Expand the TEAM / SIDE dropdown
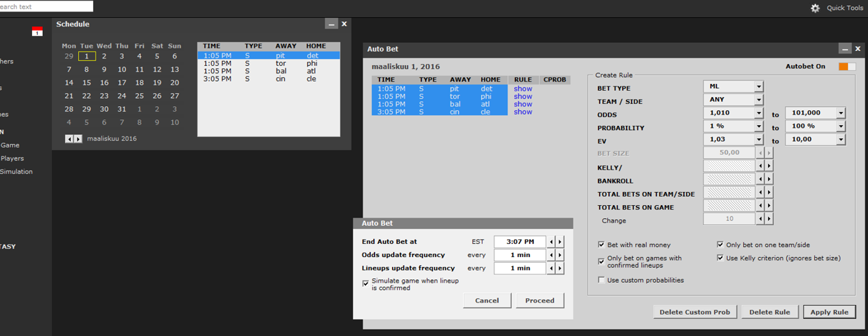Screen dimensions: 868x336 (758, 100)
